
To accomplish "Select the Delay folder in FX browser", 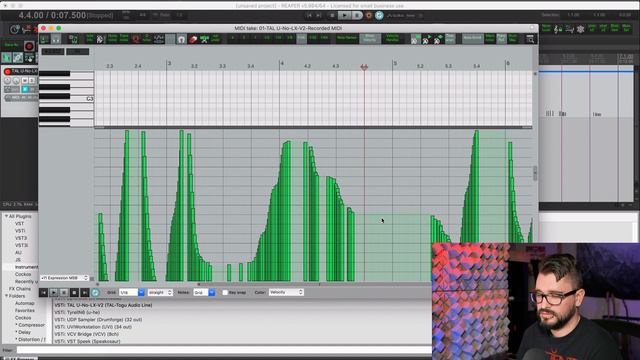I will point(24,332).
